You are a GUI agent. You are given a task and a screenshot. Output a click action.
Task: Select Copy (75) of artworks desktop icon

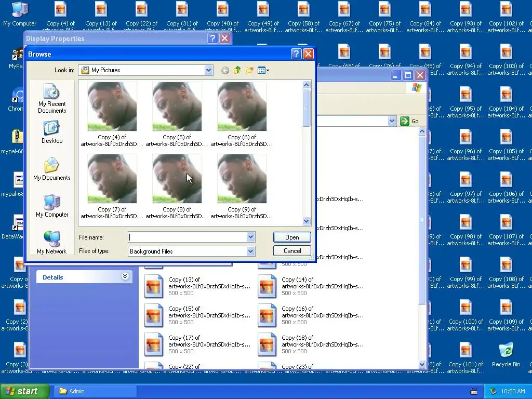384,17
